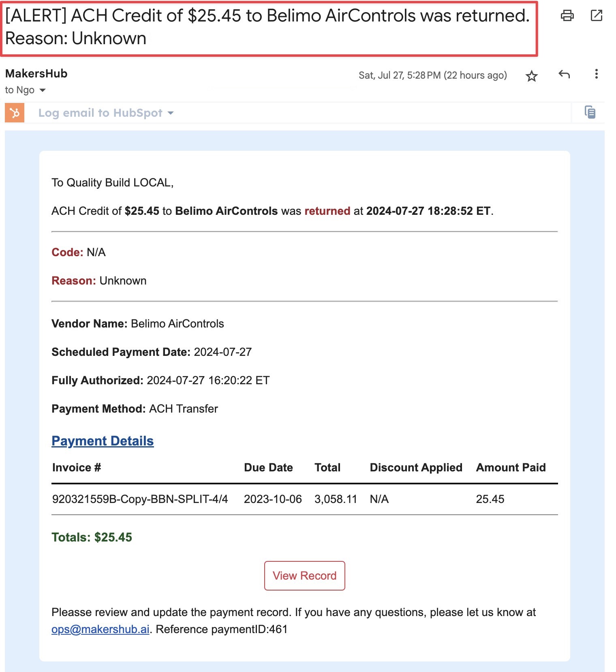The image size is (616, 672).
Task: Star the MakersHub email
Action: [531, 76]
